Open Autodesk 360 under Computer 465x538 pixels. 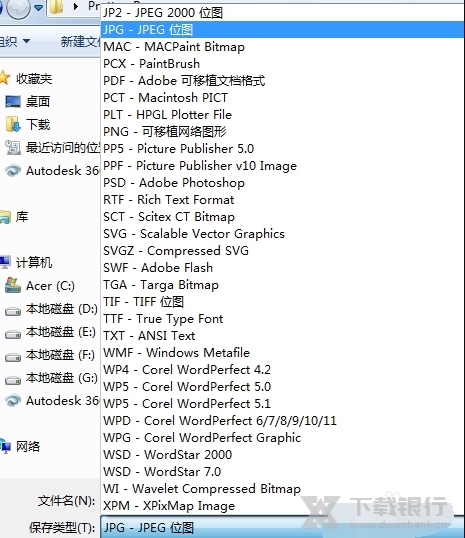pos(63,401)
